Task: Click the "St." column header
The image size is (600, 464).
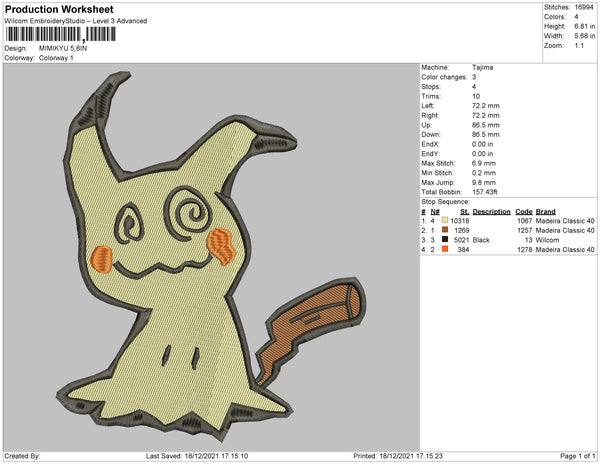Action: click(465, 212)
